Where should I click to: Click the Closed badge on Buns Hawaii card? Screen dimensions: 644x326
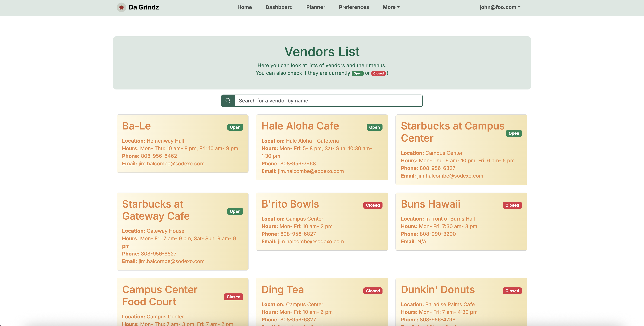512,205
